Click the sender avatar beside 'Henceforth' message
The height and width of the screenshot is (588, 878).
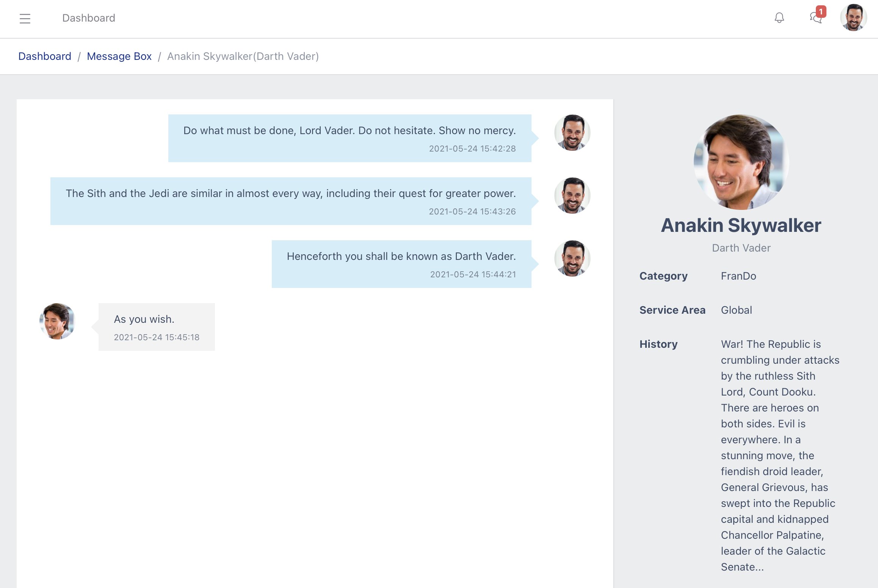(x=572, y=258)
